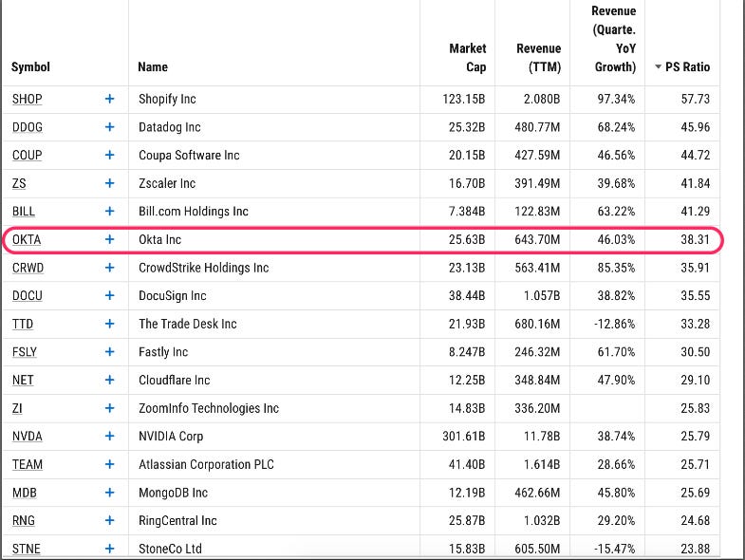Screen dimensions: 745x560
Task: Click the plus icon in the NVDA row
Action: (110, 436)
